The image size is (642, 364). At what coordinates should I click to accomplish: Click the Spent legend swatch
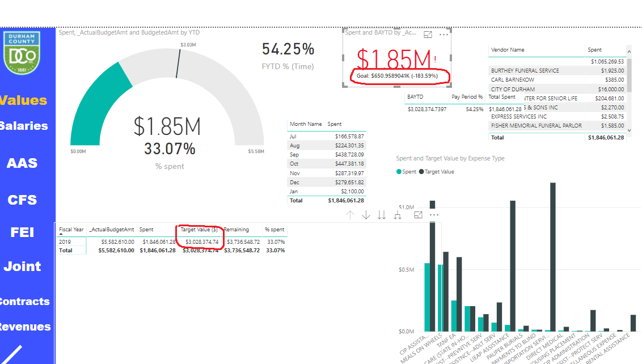click(399, 172)
